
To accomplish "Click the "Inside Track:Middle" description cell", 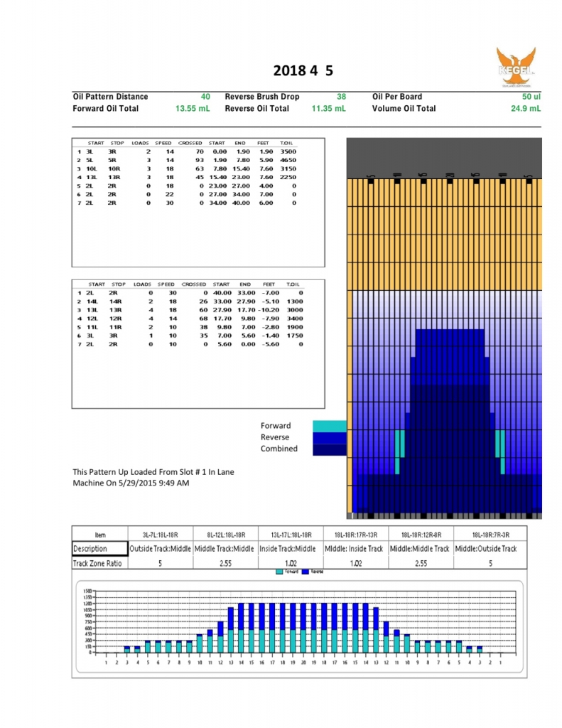I will point(291,548).
